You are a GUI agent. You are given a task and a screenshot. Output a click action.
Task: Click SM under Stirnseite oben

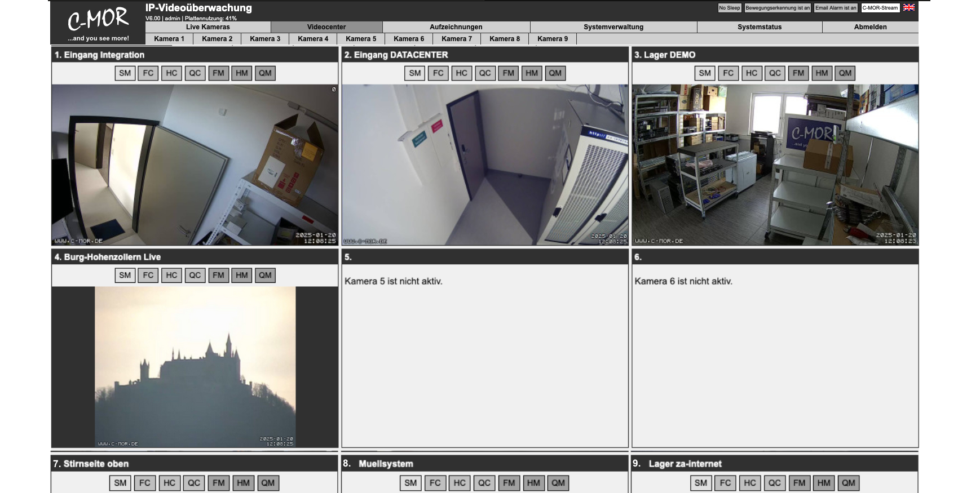click(x=121, y=483)
